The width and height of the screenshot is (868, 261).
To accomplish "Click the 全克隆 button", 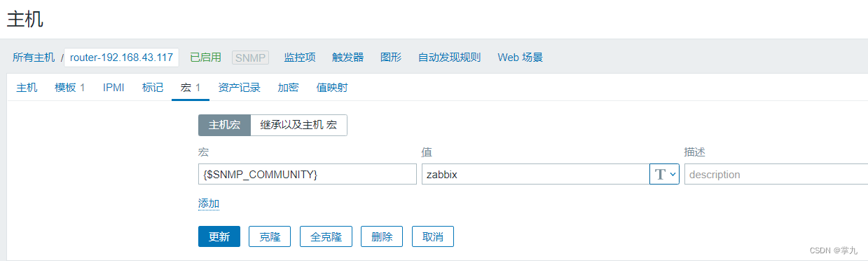I will [326, 236].
